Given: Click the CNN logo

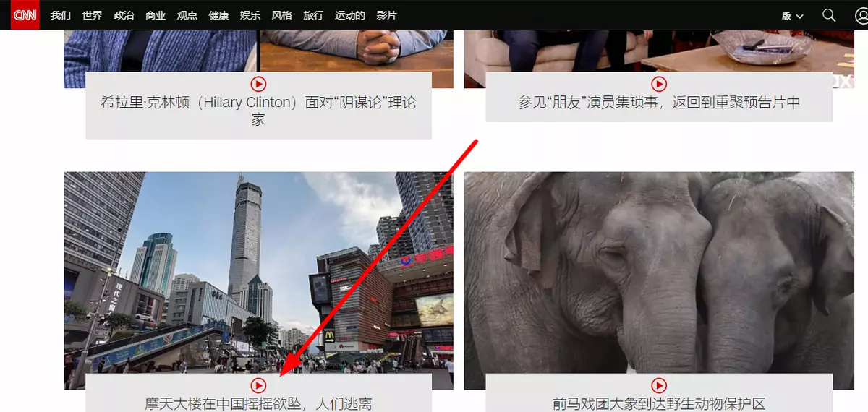Looking at the screenshot, I should [x=25, y=15].
